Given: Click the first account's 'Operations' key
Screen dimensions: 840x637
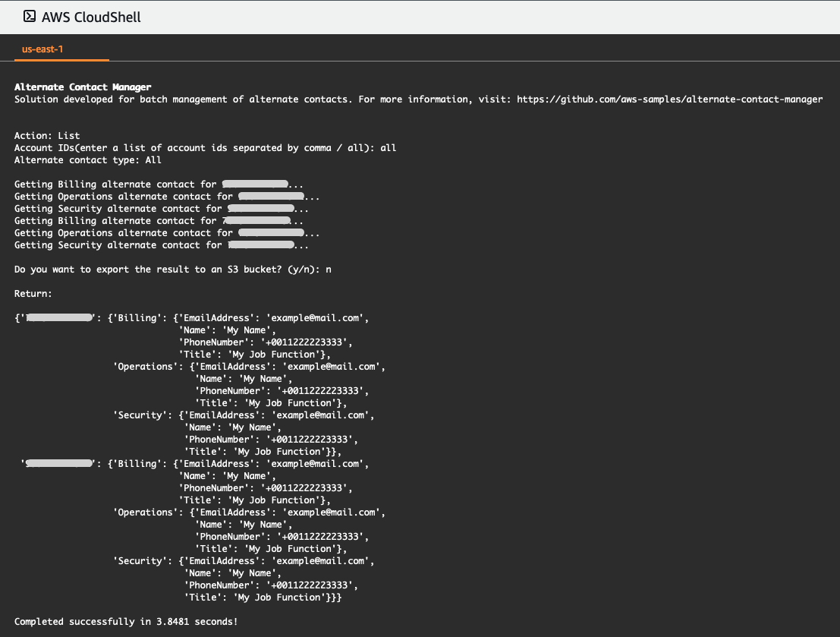Looking at the screenshot, I should (145, 367).
